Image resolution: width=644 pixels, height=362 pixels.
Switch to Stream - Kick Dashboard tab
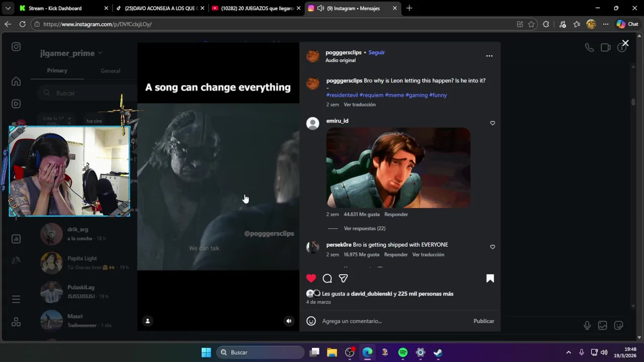pos(62,8)
